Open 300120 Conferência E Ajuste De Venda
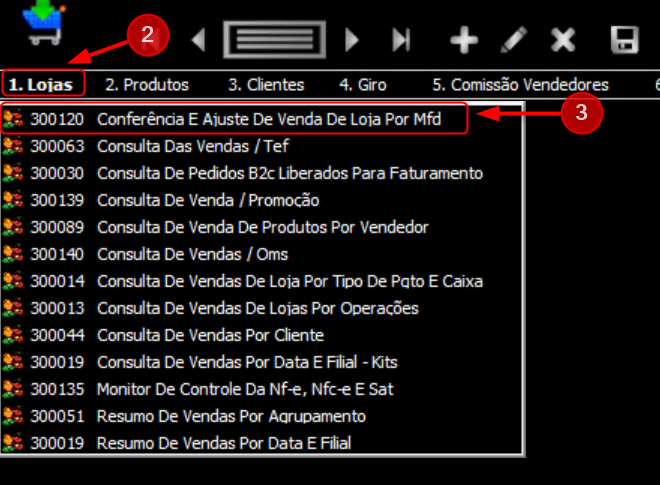660x485 pixels. [x=234, y=119]
